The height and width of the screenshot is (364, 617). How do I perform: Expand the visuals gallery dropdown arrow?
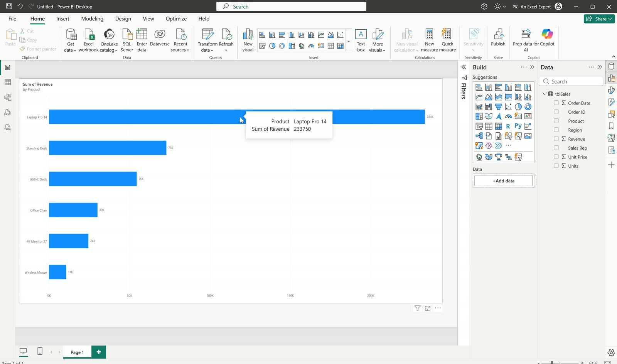pyautogui.click(x=349, y=41)
